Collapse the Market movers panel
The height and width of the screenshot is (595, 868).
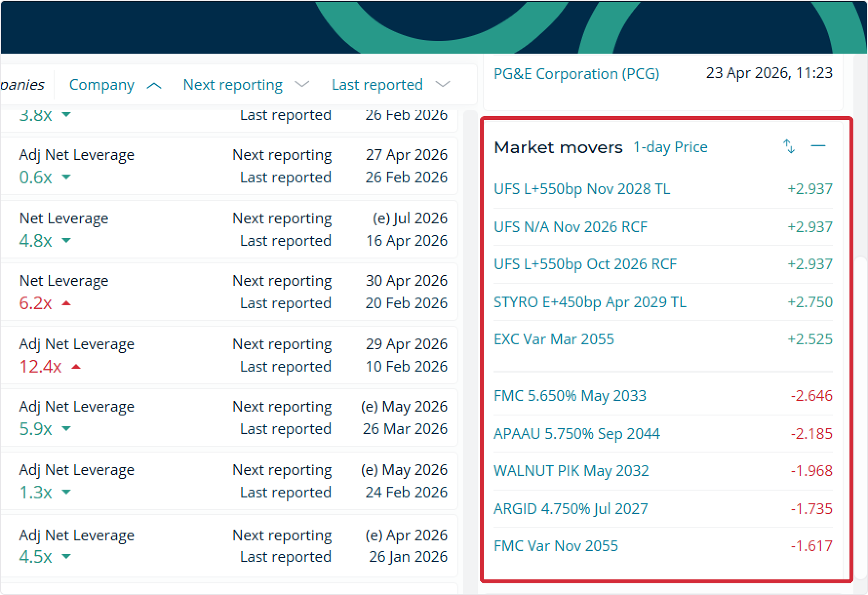tap(818, 146)
